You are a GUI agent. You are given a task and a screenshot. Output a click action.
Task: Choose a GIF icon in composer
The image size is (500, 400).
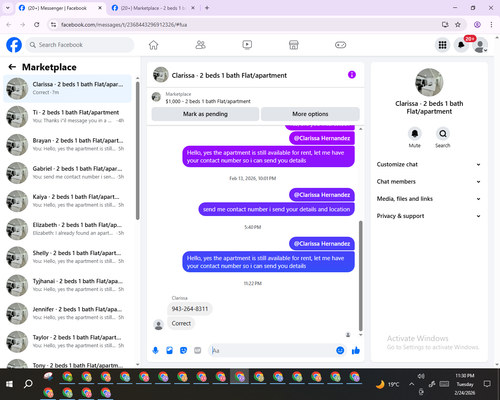(198, 350)
